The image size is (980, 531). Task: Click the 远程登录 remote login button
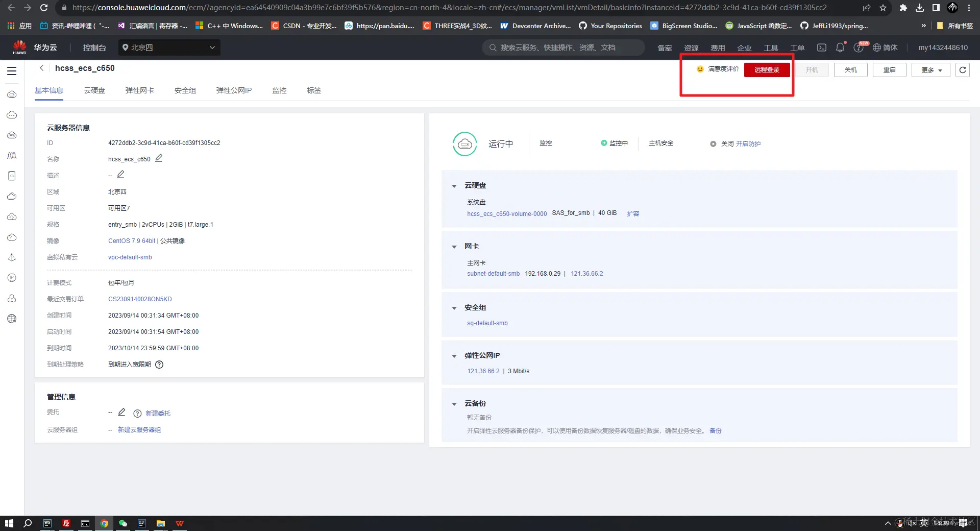767,70
